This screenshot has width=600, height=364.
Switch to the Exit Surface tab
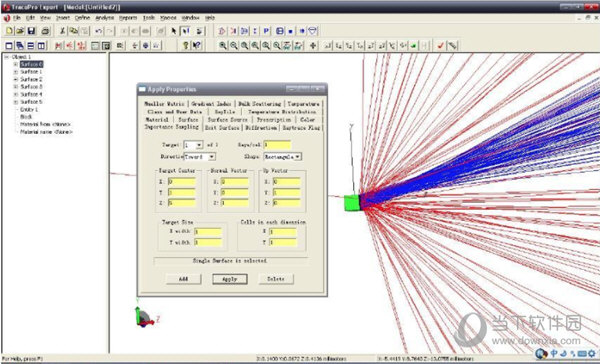click(222, 127)
